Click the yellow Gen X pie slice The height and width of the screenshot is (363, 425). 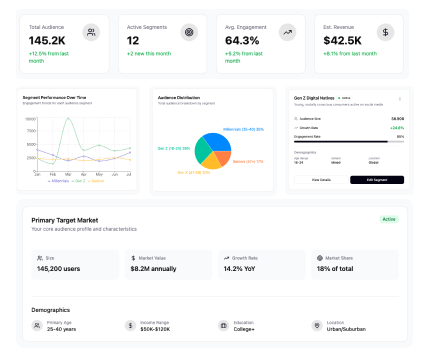[211, 161]
